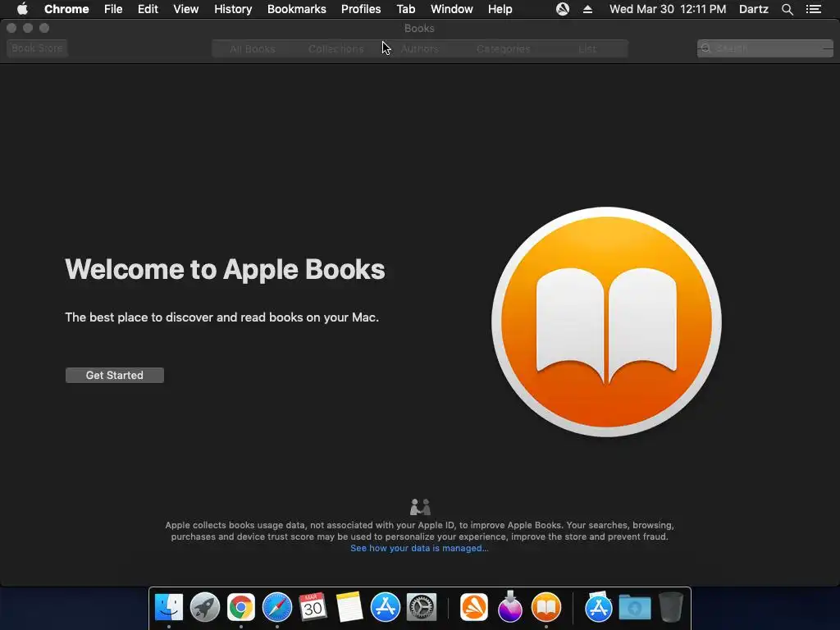Switch to All Books tab
This screenshot has width=840, height=630.
point(253,48)
